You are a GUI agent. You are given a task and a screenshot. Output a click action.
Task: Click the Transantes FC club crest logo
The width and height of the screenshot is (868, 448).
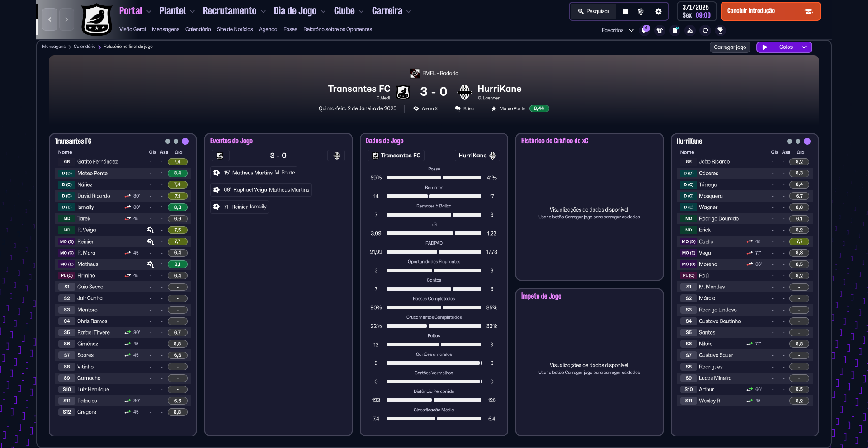pyautogui.click(x=97, y=19)
